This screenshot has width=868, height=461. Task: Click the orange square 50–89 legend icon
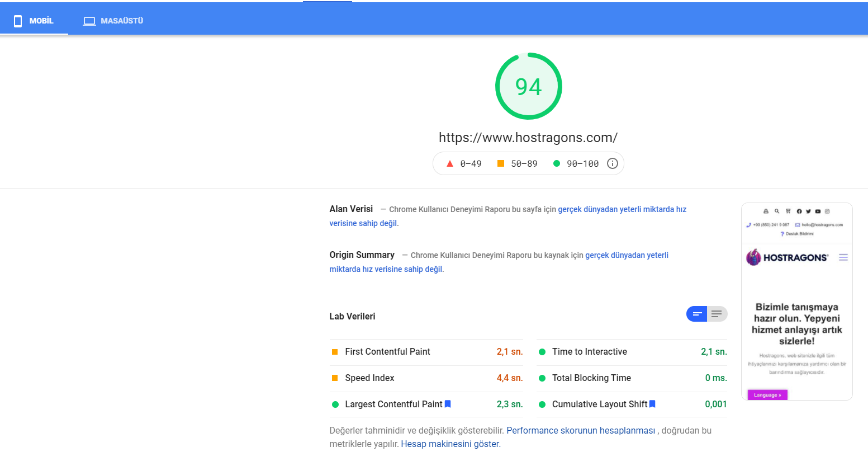point(501,163)
